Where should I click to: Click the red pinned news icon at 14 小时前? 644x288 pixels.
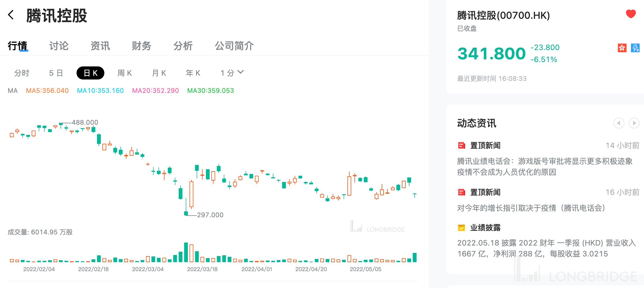pos(461,146)
